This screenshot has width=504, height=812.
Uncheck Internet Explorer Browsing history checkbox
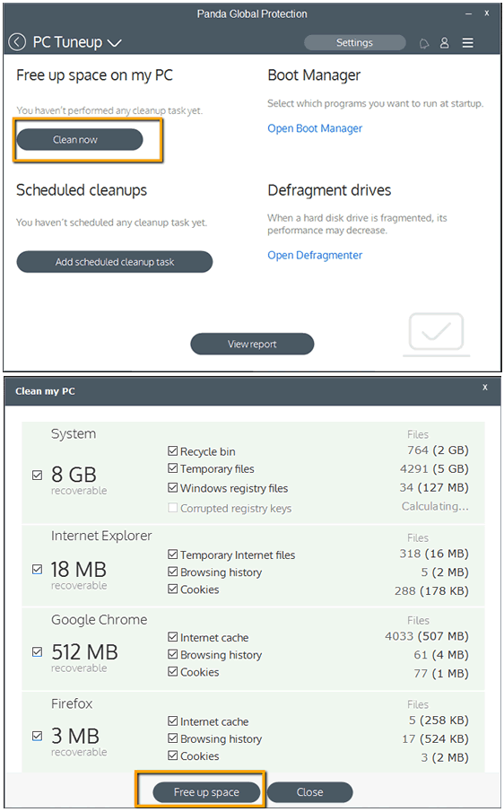(173, 572)
